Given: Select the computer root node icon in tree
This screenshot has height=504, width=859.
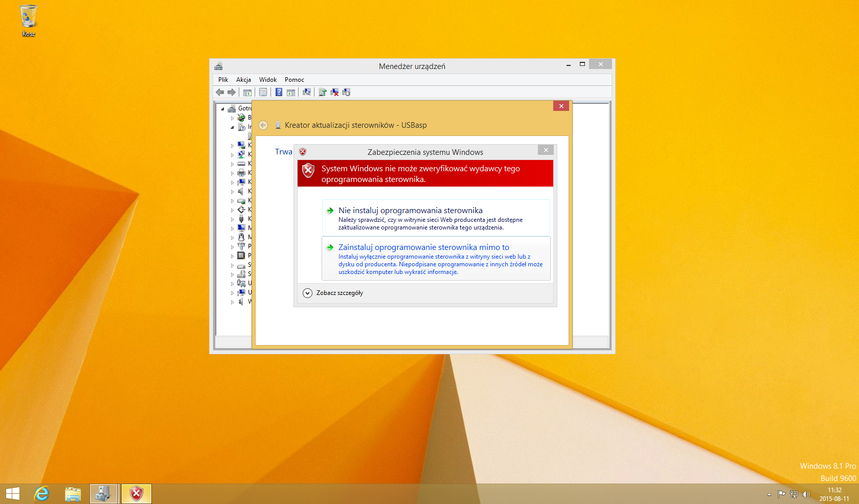Looking at the screenshot, I should 232,108.
